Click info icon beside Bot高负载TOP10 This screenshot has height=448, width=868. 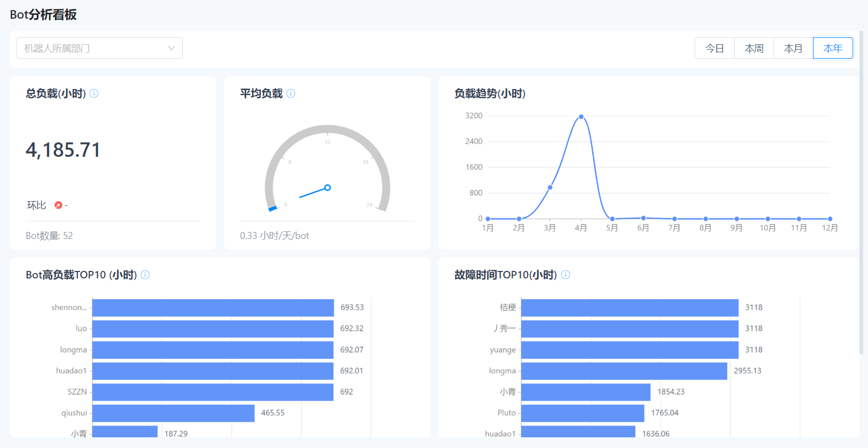[x=145, y=275]
